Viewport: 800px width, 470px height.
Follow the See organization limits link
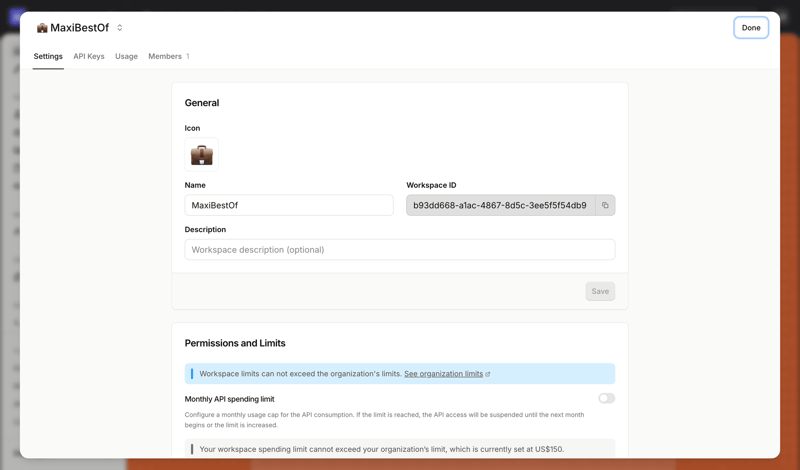[x=443, y=374]
